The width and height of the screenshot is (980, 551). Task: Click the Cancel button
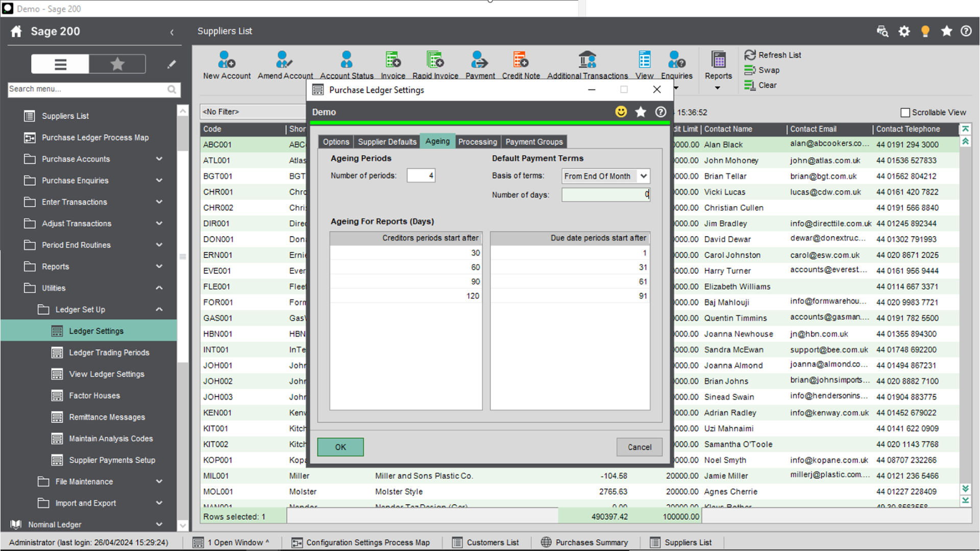click(x=639, y=447)
